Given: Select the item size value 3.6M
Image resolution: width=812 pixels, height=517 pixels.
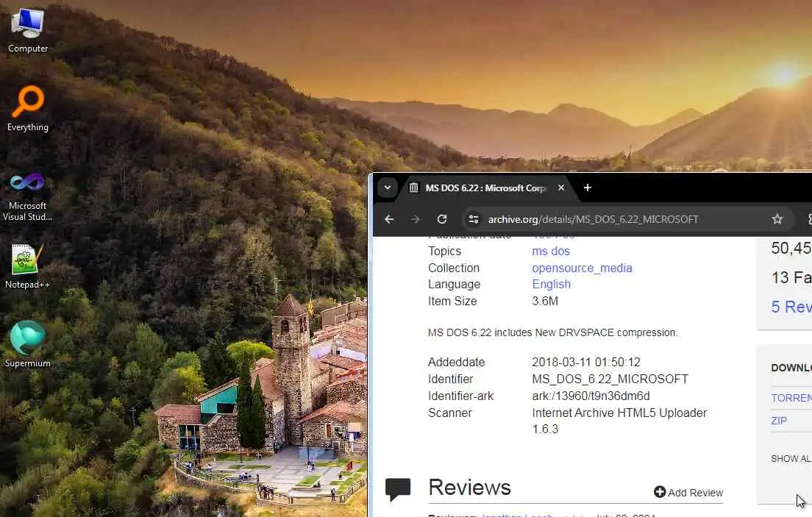Looking at the screenshot, I should tap(545, 301).
